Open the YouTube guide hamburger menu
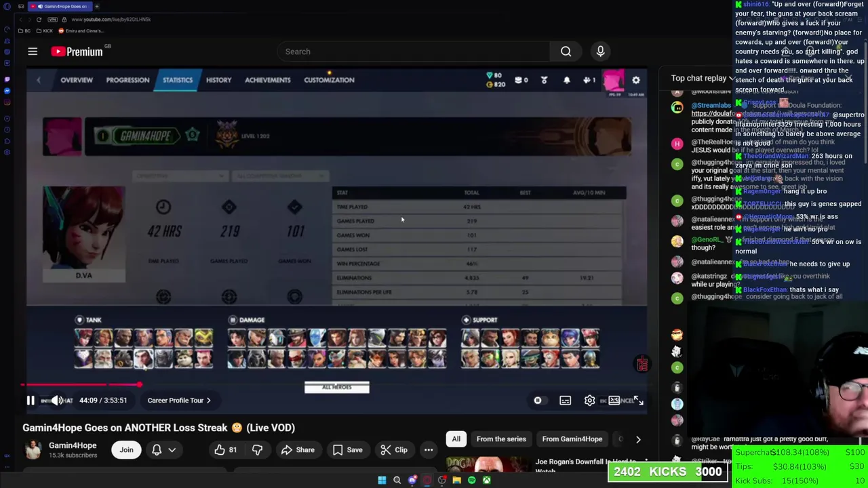 pos(33,52)
